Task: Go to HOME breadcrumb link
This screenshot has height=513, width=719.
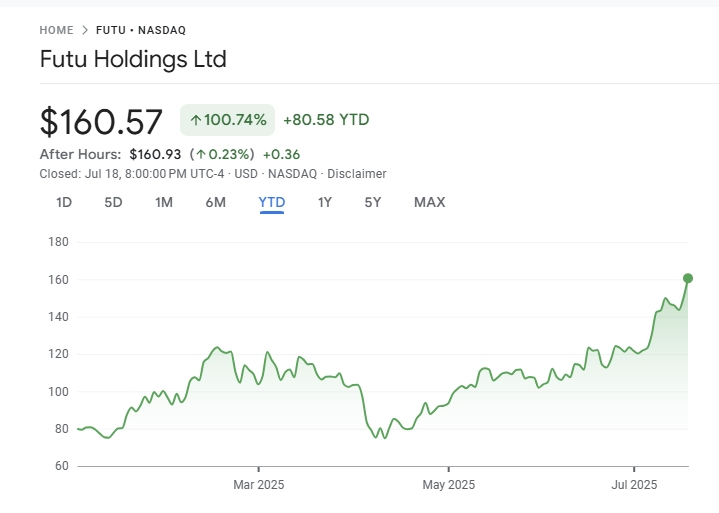Action: [56, 30]
